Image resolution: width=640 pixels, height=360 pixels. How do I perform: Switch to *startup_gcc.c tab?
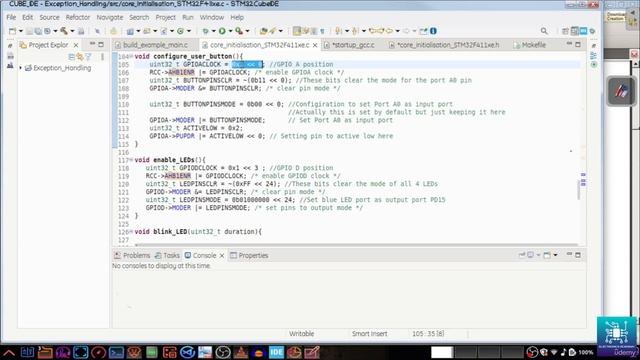(x=353, y=45)
